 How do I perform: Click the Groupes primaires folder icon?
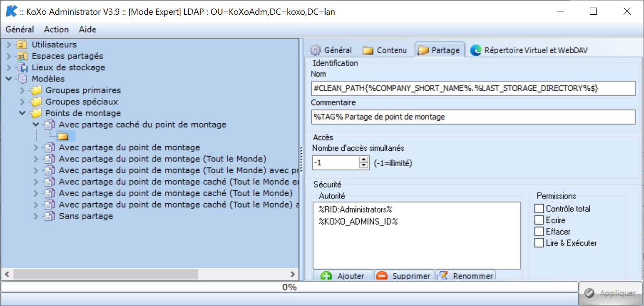36,90
